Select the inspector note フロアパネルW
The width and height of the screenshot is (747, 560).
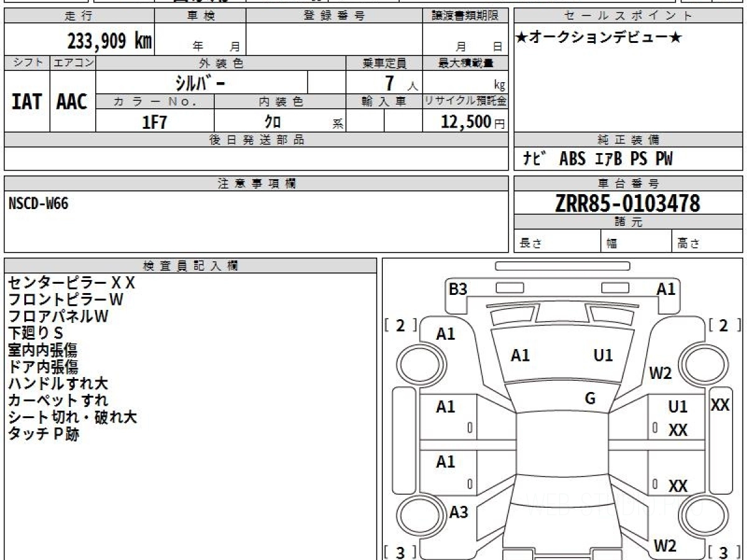[59, 317]
